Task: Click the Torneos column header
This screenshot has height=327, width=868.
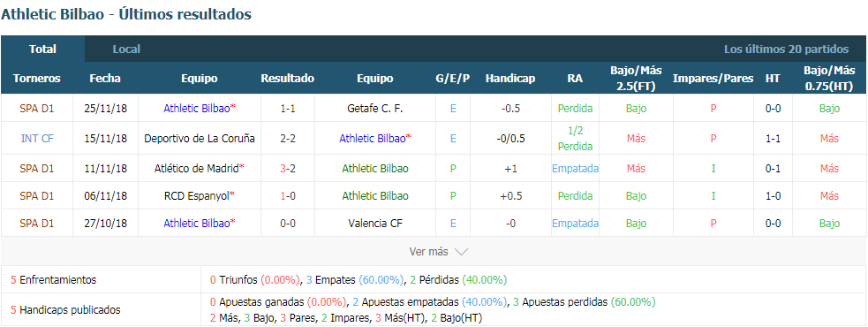Action: click(x=37, y=78)
